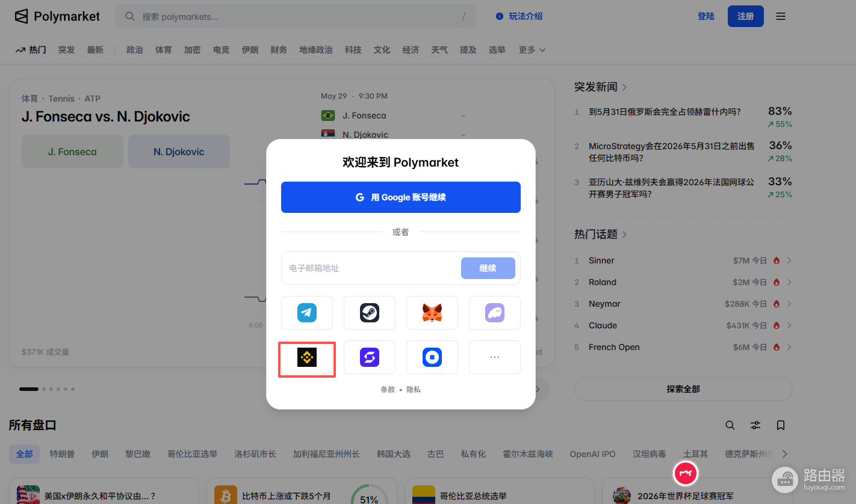Open the 哥伦比亚总统选举 card

(x=473, y=496)
